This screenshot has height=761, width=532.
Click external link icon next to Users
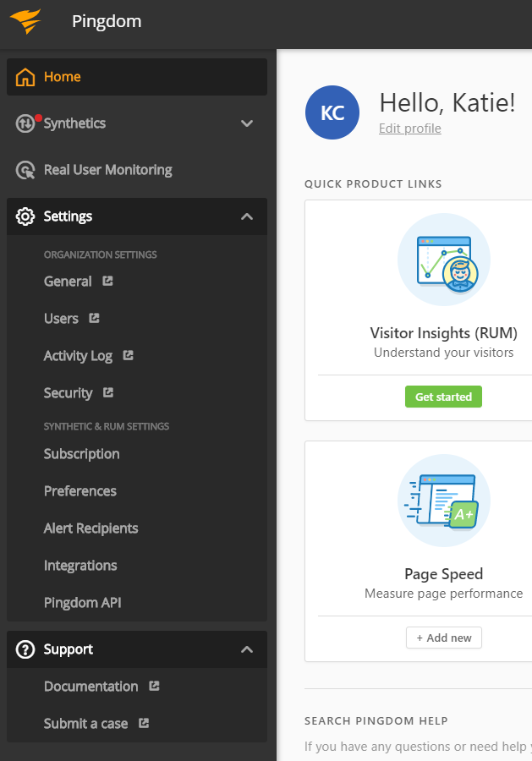pyautogui.click(x=94, y=318)
